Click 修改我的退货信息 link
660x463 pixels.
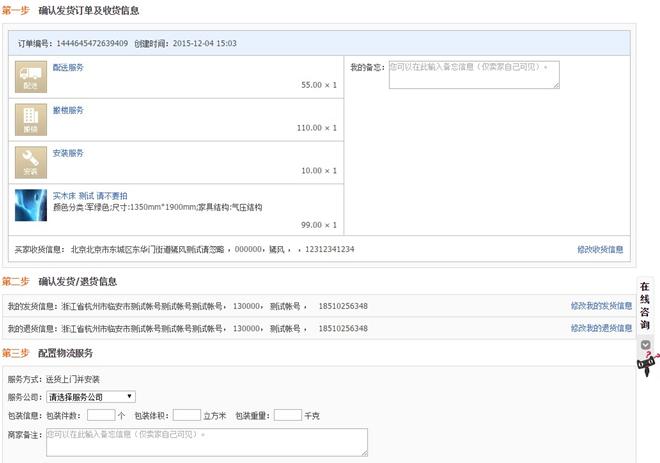[601, 328]
